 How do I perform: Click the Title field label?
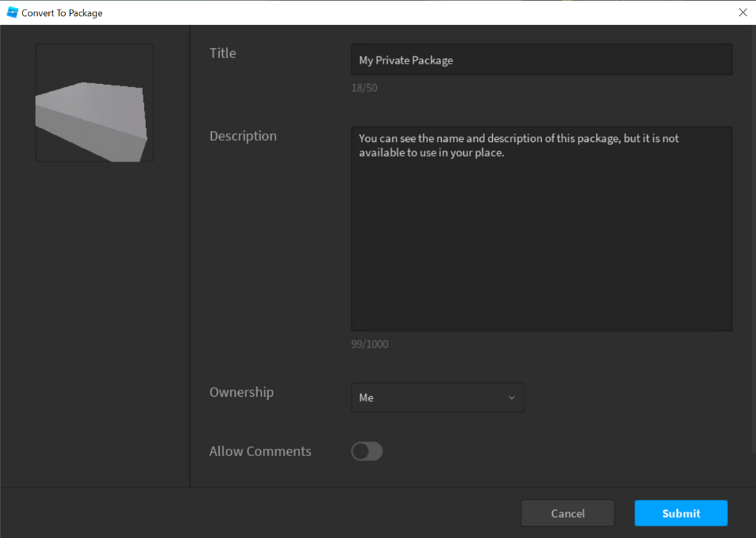point(223,53)
